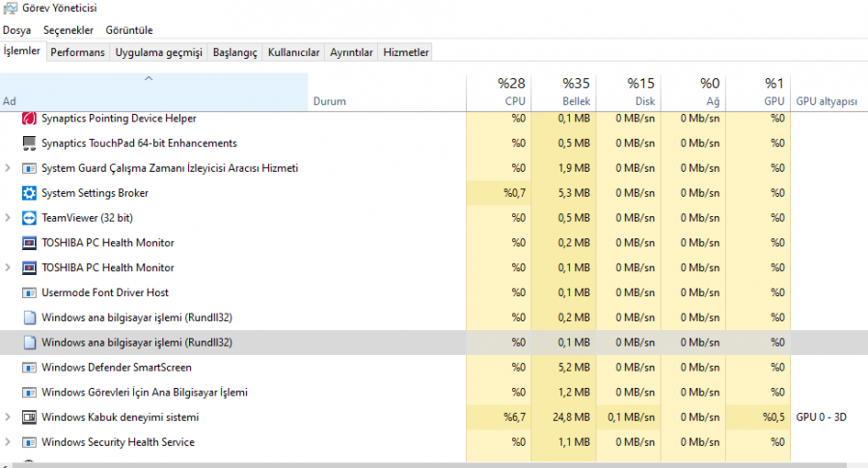Select the Windows Defender SmartScreen process name
This screenshot has width=868, height=468.
(117, 368)
